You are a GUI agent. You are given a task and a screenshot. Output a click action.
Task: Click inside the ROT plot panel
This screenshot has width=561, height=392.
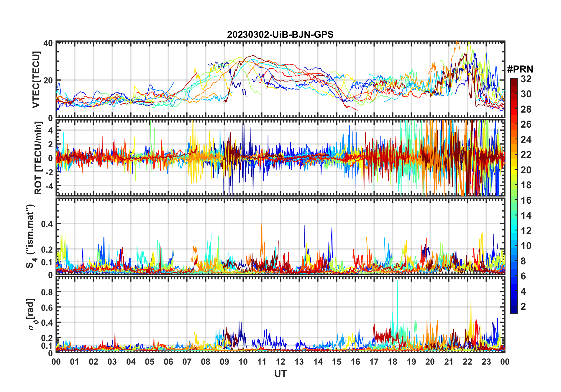pyautogui.click(x=280, y=157)
